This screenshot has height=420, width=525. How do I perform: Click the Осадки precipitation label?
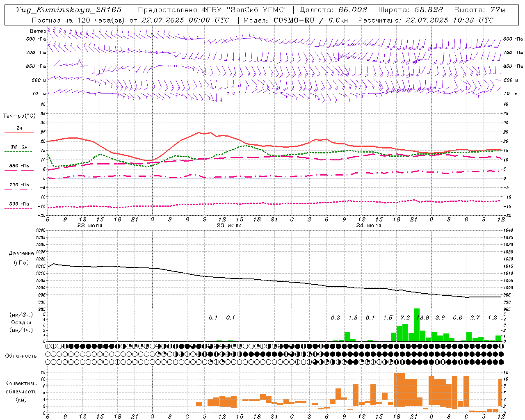tap(21, 322)
